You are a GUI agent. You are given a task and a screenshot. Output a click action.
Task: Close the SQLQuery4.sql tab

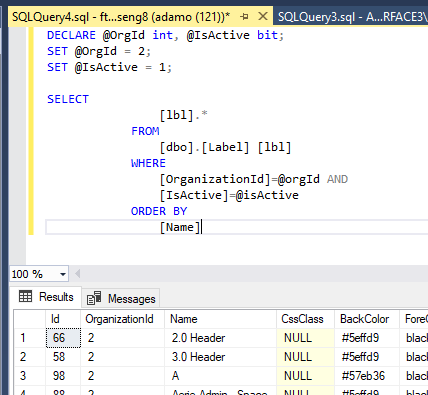click(263, 16)
